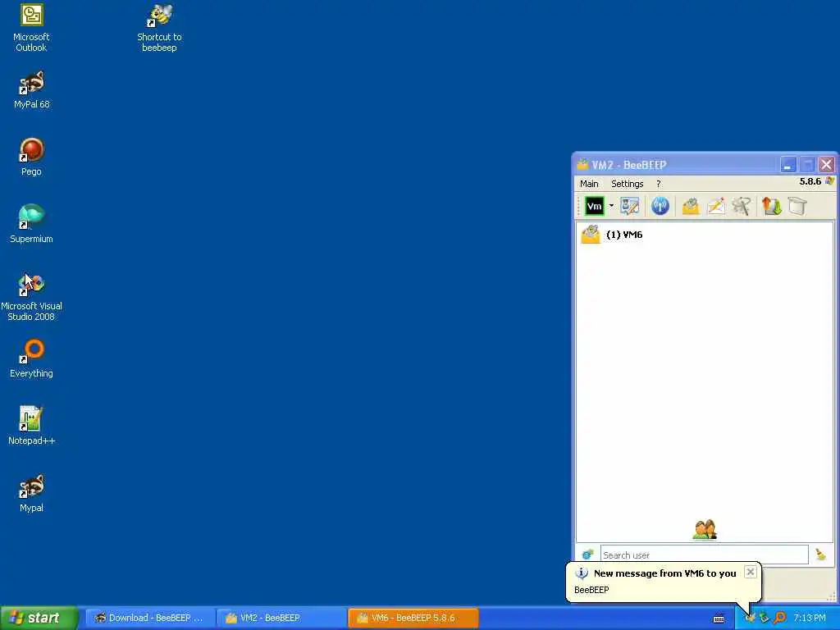Click the gray tray box toolbar icon
Viewport: 840px width, 630px height.
797,206
